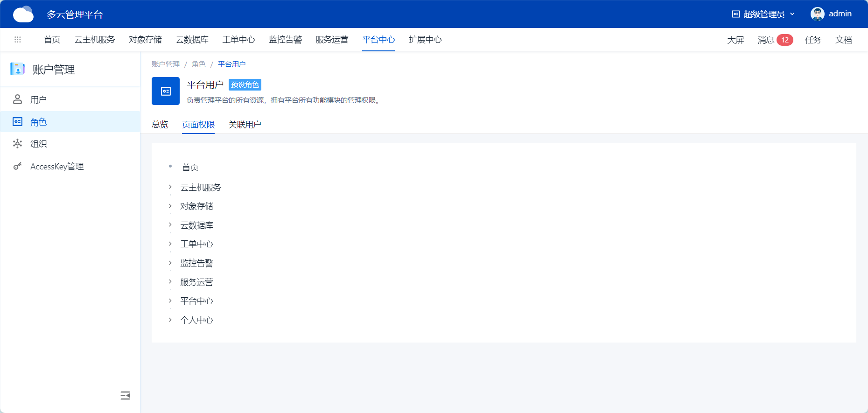The image size is (868, 413).
Task: Open the 消息 notifications with 12 badge
Action: (x=774, y=40)
